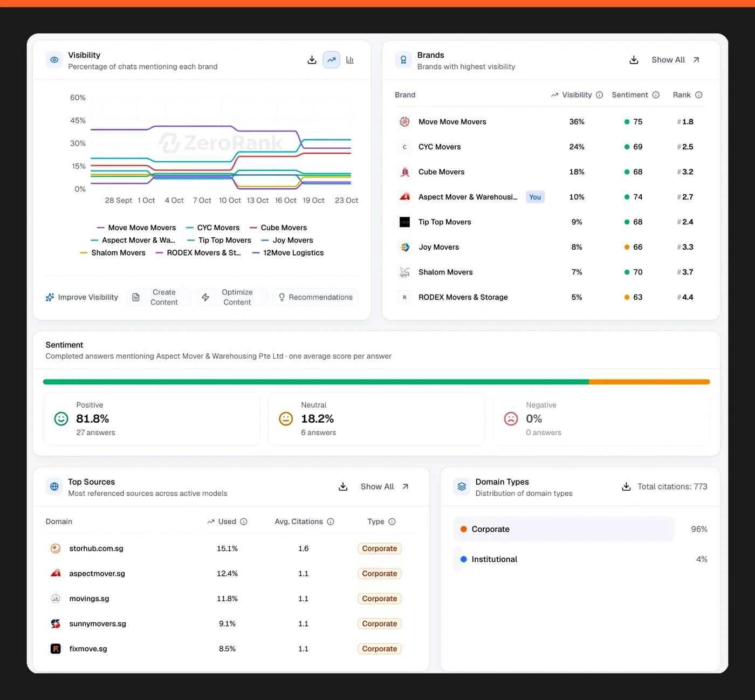Switch Visibility to bar chart view

pos(350,60)
